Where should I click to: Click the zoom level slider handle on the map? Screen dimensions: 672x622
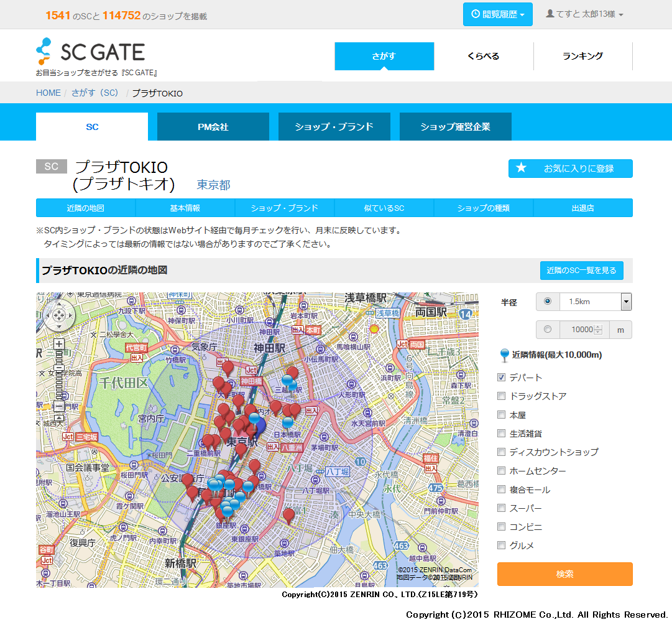click(x=59, y=368)
